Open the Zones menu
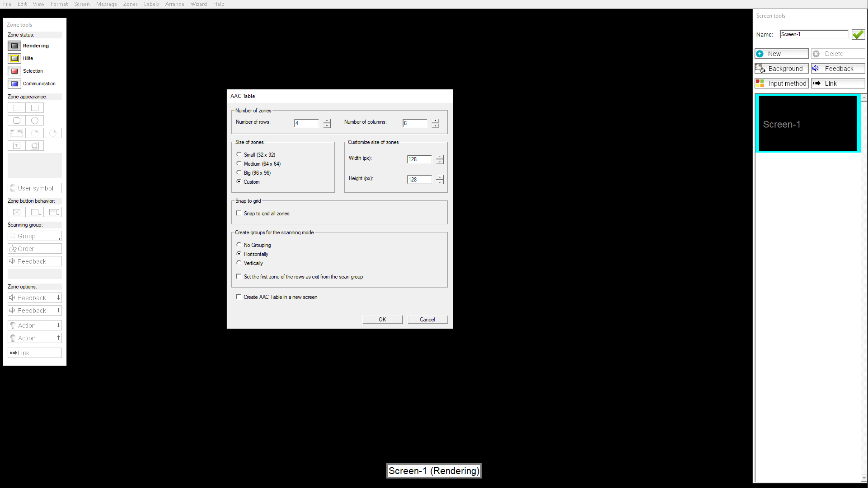 130,4
